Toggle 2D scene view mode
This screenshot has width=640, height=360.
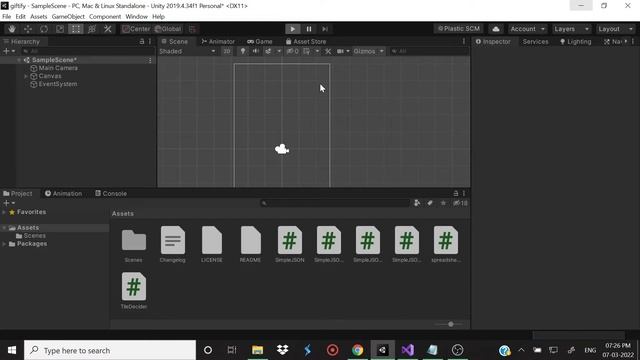click(227, 51)
